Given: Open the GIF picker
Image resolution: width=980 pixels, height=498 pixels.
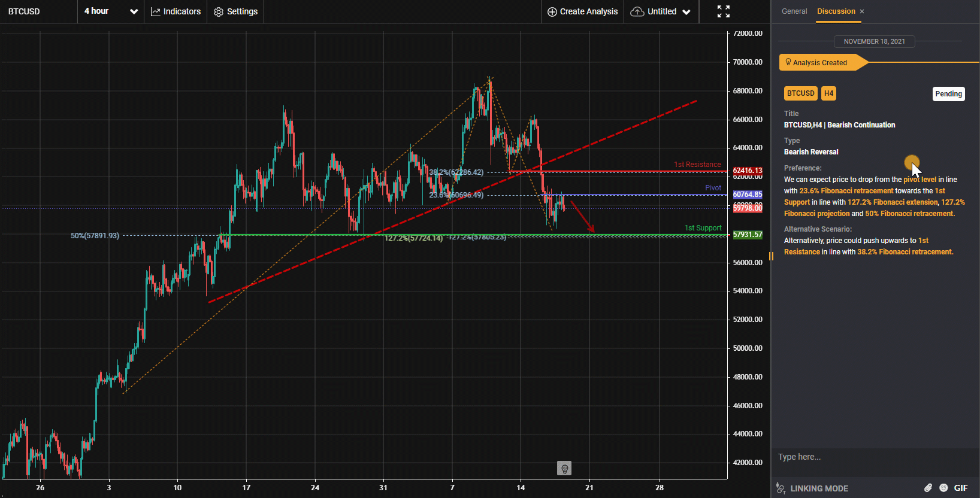Looking at the screenshot, I should (x=961, y=488).
